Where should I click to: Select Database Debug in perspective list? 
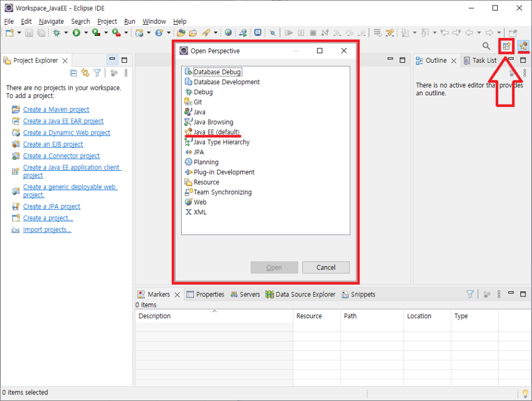(x=213, y=72)
